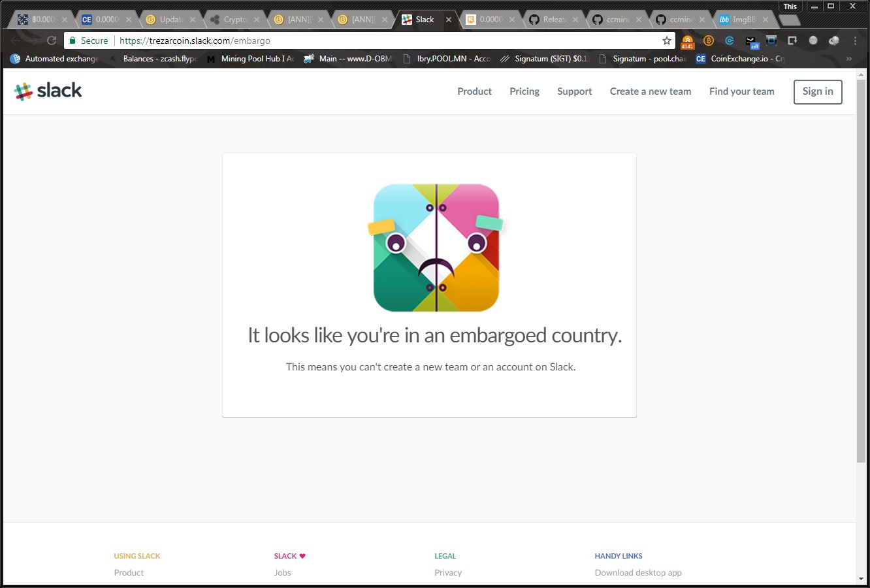The image size is (870, 588).
Task: Open the Signatum - pool.chain bookmark
Action: (x=643, y=59)
